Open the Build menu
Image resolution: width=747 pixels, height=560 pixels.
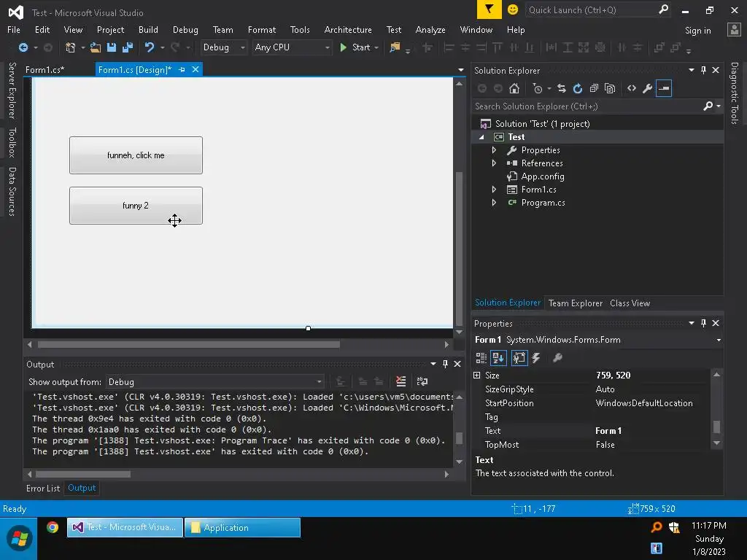[x=148, y=29]
